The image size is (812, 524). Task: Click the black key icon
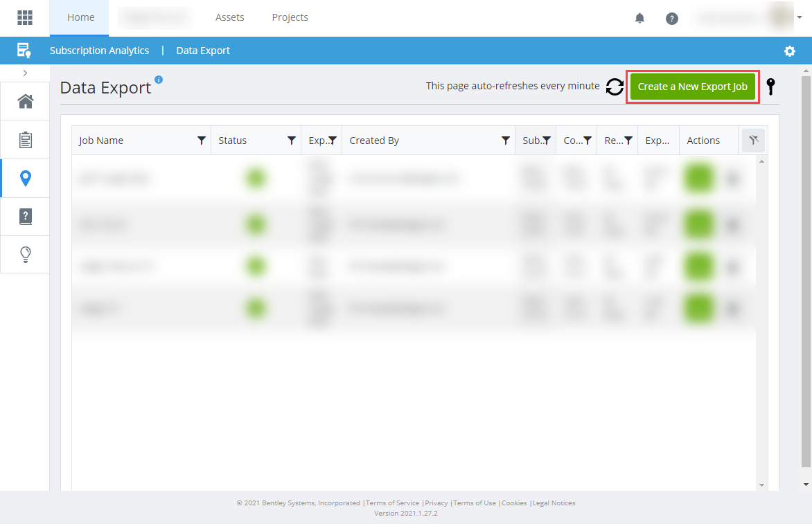[770, 87]
